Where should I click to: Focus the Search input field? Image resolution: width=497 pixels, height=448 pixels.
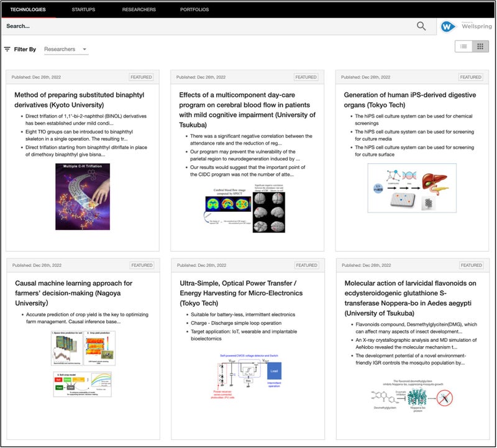pyautogui.click(x=205, y=26)
